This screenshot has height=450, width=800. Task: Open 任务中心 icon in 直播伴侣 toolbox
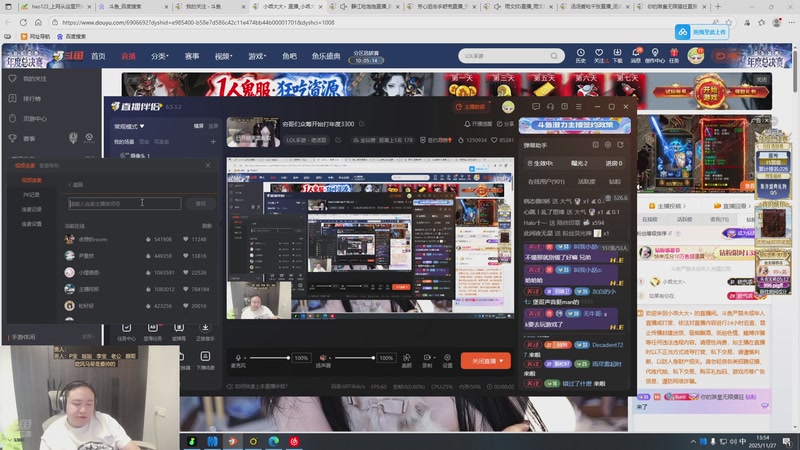(127, 328)
